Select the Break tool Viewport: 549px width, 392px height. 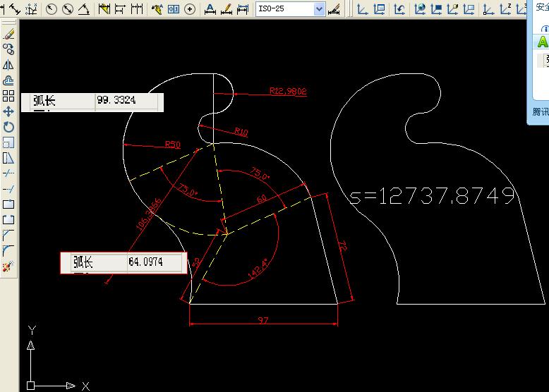8,219
